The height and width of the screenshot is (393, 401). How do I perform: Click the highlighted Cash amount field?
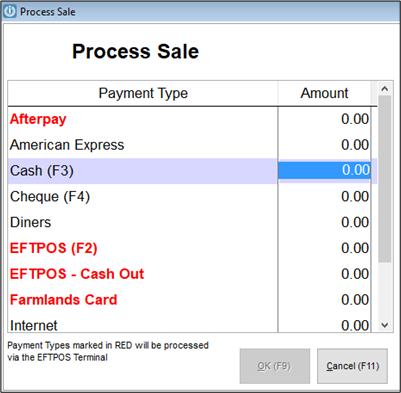pos(324,170)
